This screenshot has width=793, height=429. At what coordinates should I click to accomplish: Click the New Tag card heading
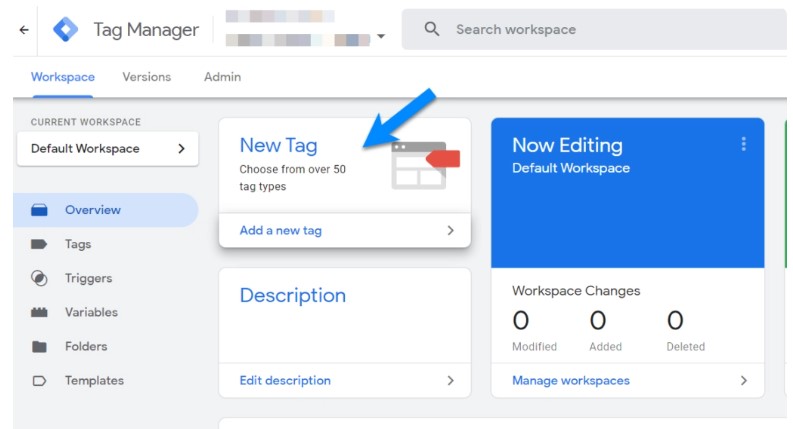click(279, 145)
